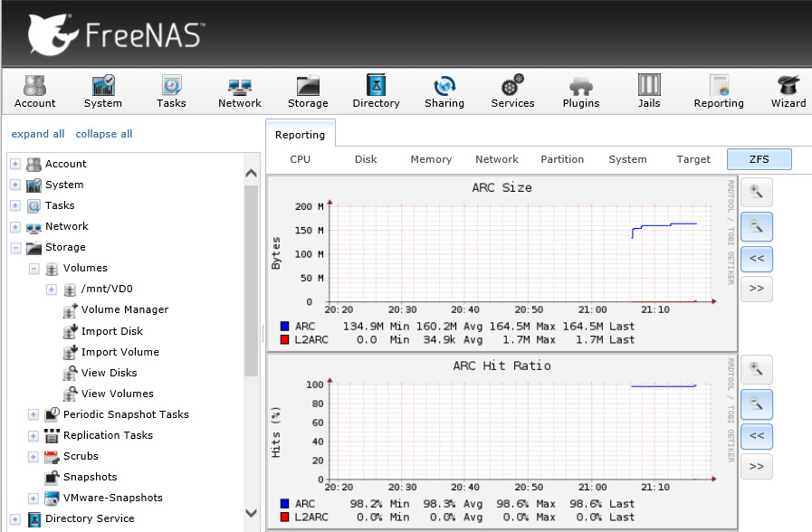The height and width of the screenshot is (532, 812).
Task: Expand Replication Tasks node
Action: pos(33,436)
